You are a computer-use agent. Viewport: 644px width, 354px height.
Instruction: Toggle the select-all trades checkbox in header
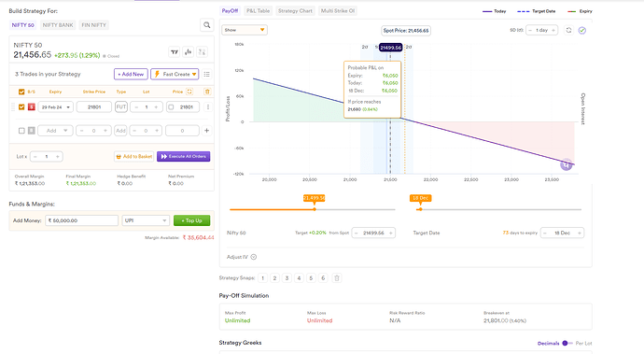pos(21,92)
